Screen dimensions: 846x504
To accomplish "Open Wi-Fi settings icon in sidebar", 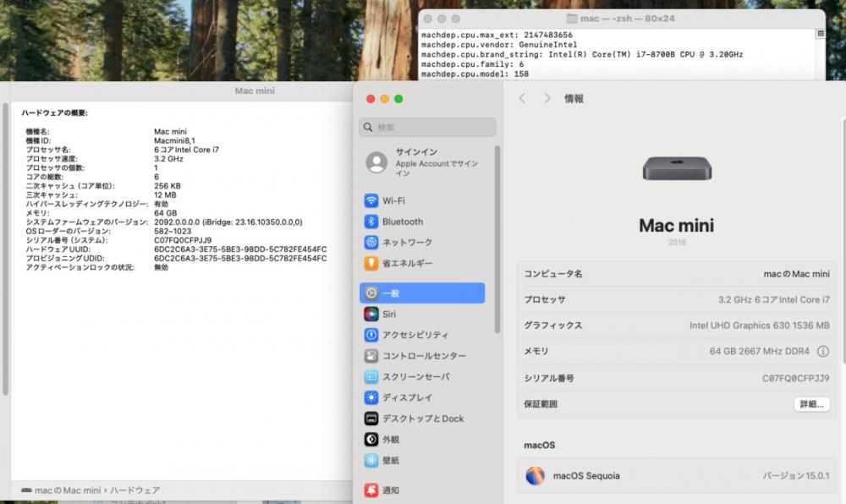I will 371,200.
